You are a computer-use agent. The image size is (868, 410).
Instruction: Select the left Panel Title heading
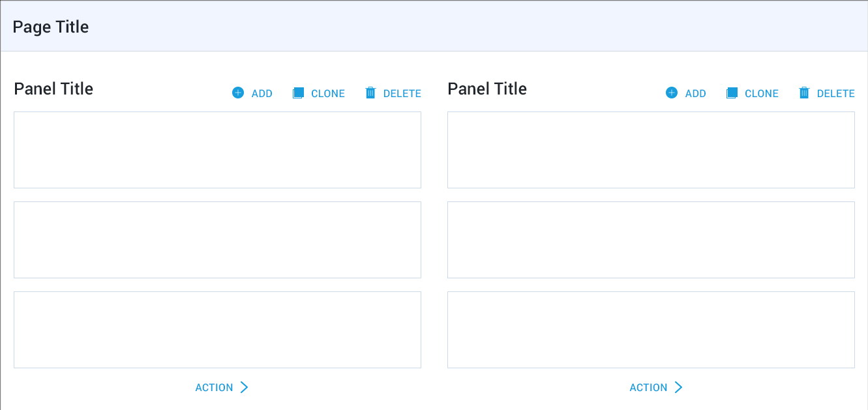click(x=53, y=89)
